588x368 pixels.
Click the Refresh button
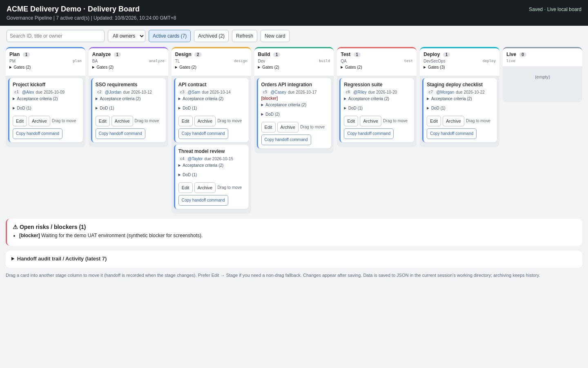point(245,36)
